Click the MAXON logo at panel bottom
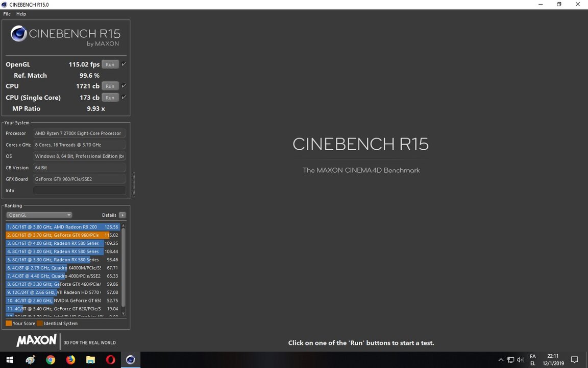 36,340
